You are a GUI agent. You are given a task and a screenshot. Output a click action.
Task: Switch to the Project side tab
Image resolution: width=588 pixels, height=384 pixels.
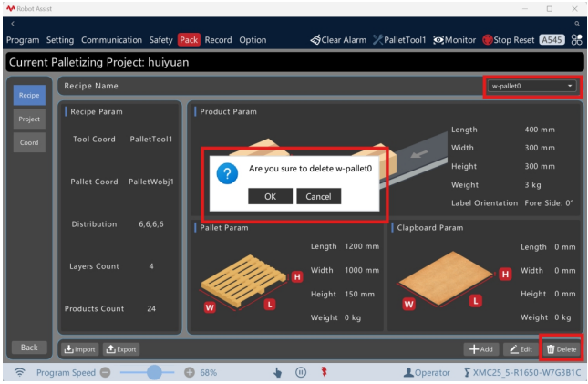point(29,119)
